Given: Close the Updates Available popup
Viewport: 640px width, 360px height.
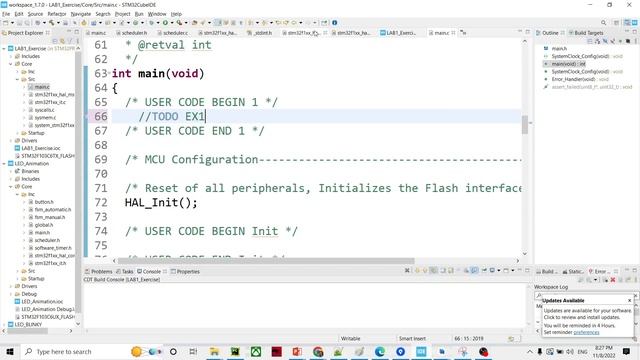Looking at the screenshot, I should (x=629, y=300).
